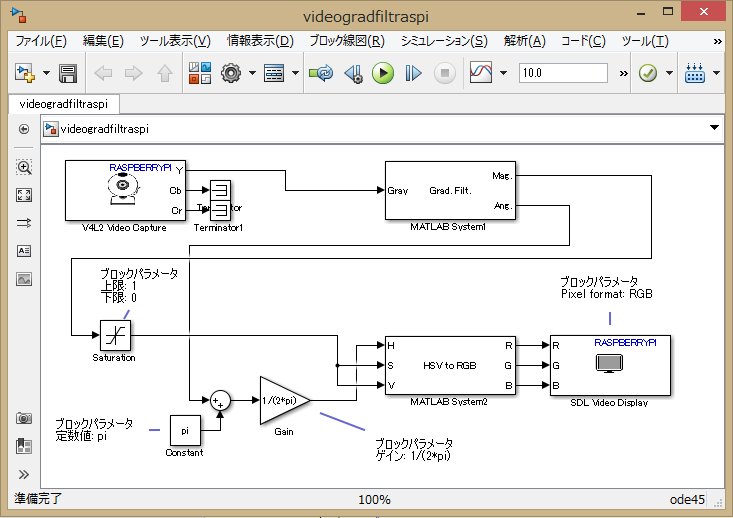Click the ode45 solver link
The image size is (733, 518).
[691, 498]
